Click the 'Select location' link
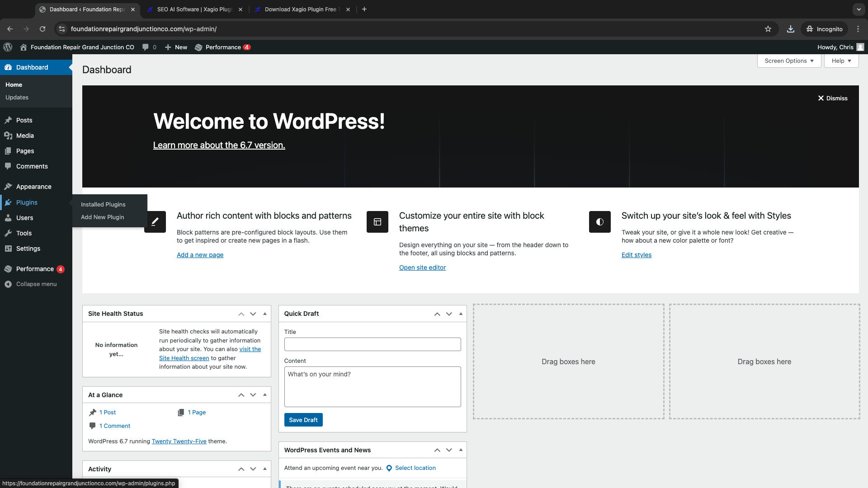This screenshot has height=488, width=868. (415, 468)
